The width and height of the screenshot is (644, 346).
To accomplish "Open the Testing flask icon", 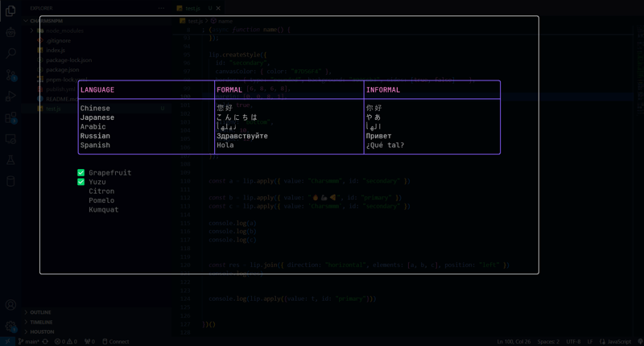I will 10,160.
